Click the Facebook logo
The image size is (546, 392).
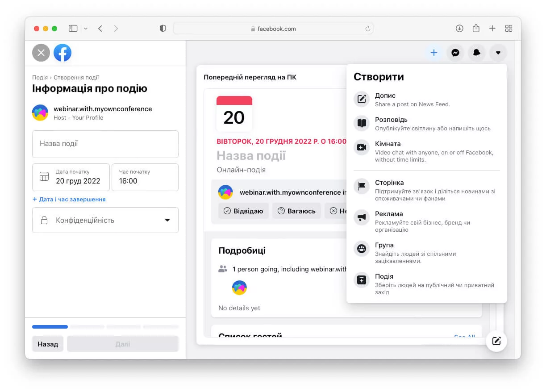pyautogui.click(x=63, y=52)
